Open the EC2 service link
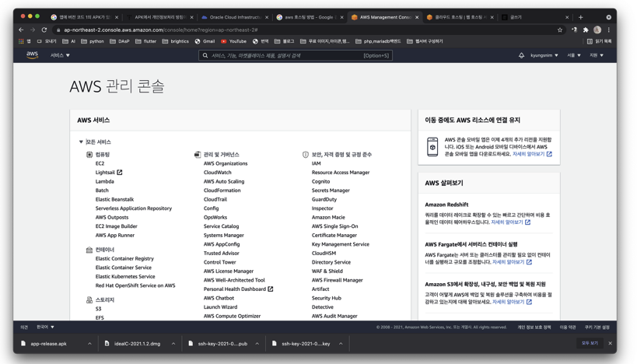The image size is (637, 364). [100, 163]
